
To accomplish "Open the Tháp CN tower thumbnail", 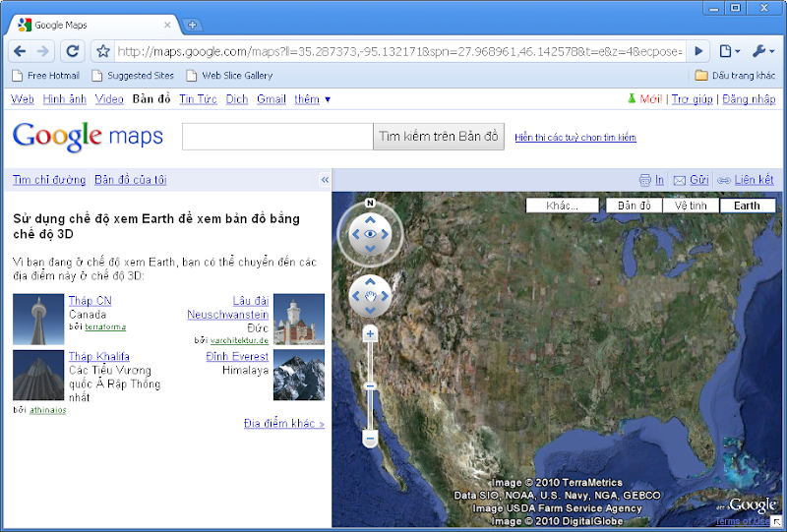I will click(38, 320).
